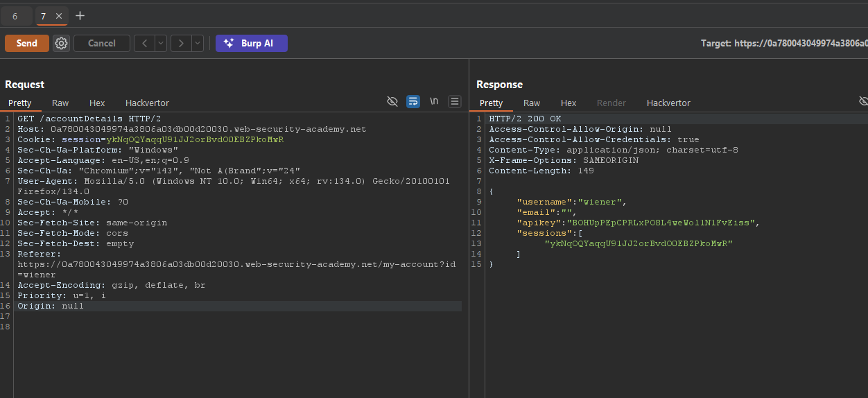Switch Response view to Hex tab
The image size is (868, 398).
tap(568, 103)
